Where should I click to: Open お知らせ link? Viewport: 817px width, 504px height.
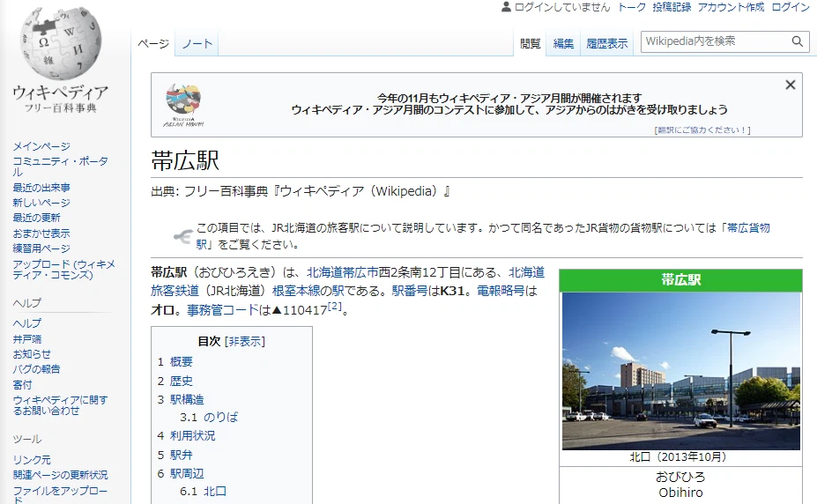pyautogui.click(x=32, y=354)
